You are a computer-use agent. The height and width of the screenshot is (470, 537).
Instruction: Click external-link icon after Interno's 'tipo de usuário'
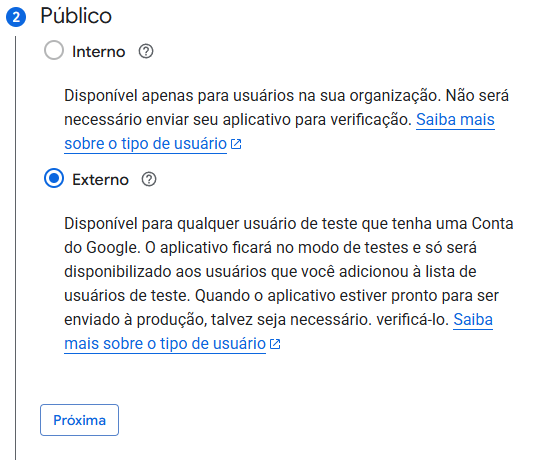[236, 144]
